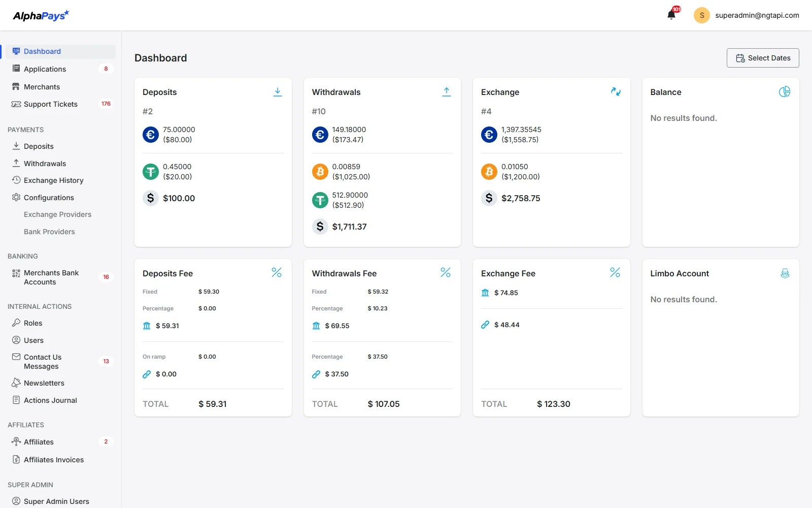Click the Bitcoin icon in Withdrawals card
This screenshot has width=812, height=508.
320,172
